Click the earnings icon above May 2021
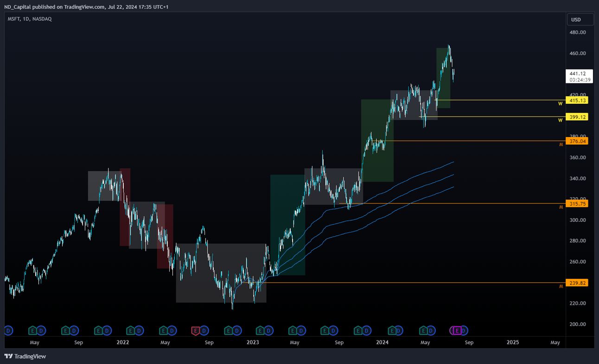The image size is (599, 364). tap(33, 330)
